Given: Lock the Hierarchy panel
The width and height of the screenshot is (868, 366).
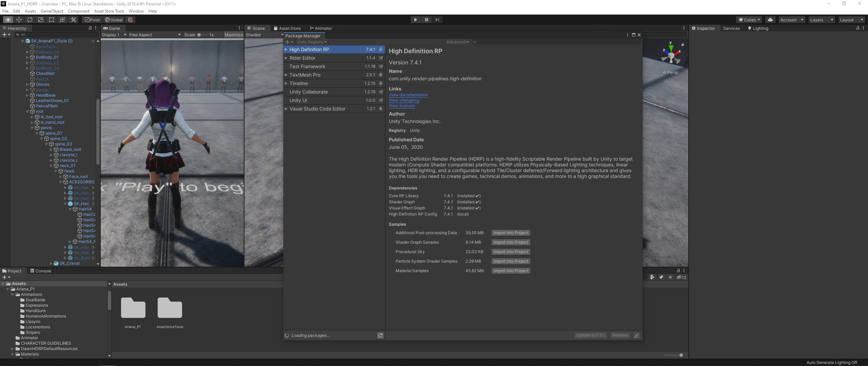Looking at the screenshot, I should [x=90, y=28].
